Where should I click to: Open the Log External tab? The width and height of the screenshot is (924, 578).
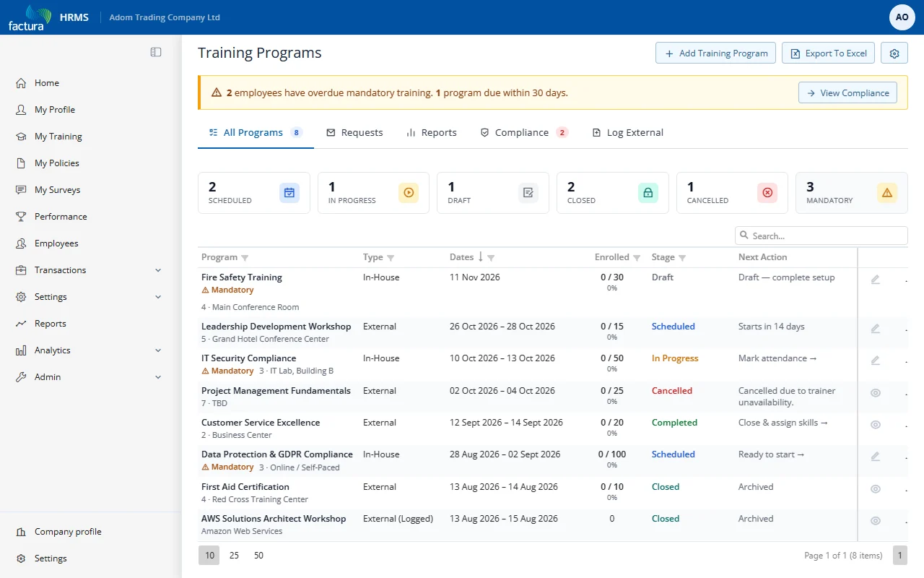click(627, 133)
